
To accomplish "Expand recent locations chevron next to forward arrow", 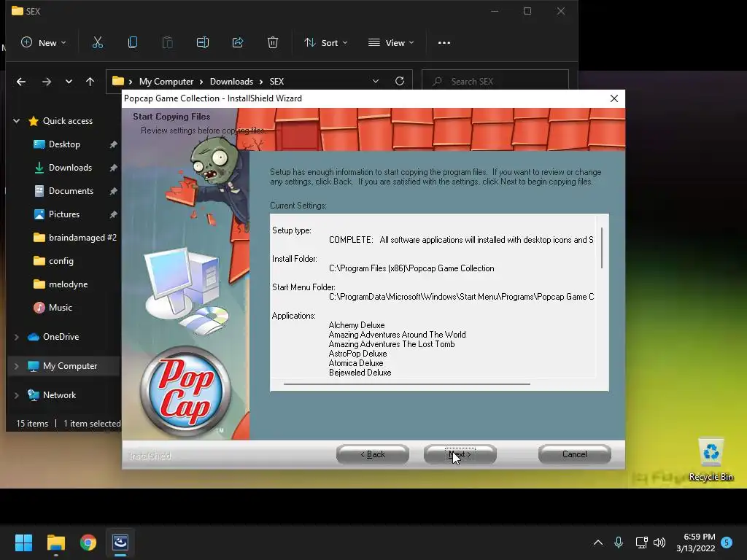I will tap(69, 82).
